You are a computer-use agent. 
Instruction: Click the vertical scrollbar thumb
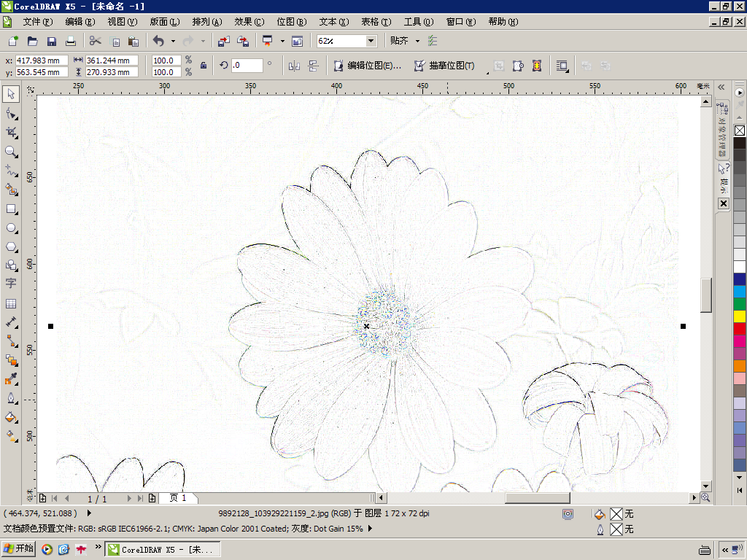[705, 295]
